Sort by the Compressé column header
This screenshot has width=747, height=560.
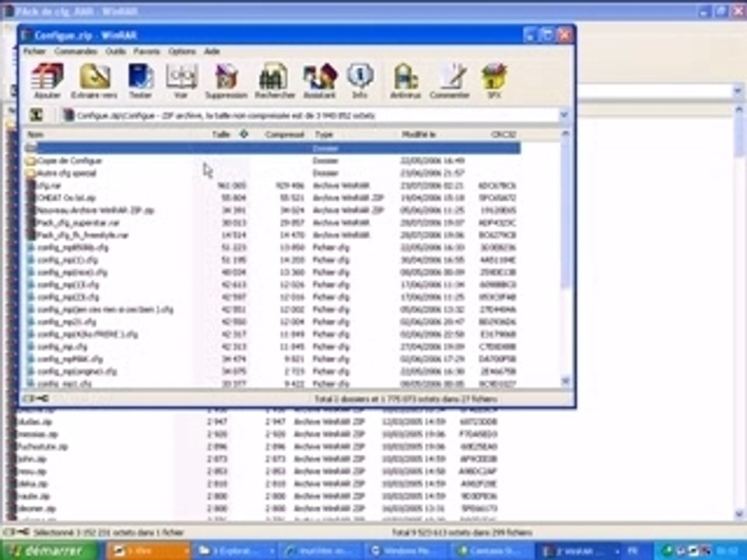[x=285, y=135]
